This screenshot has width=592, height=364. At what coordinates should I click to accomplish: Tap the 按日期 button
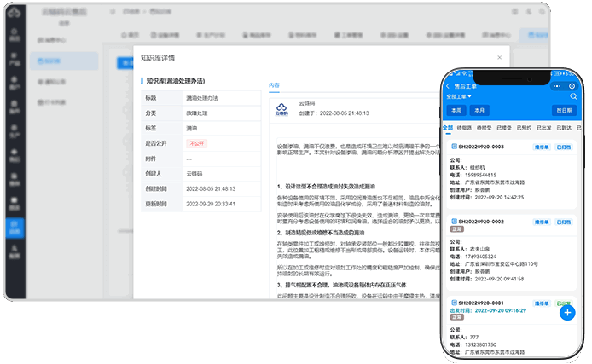pyautogui.click(x=563, y=111)
